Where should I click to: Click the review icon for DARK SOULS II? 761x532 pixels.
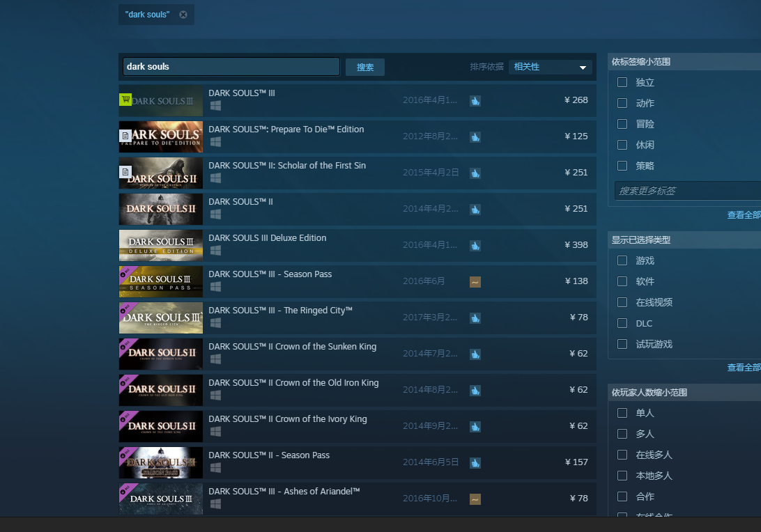coord(475,210)
